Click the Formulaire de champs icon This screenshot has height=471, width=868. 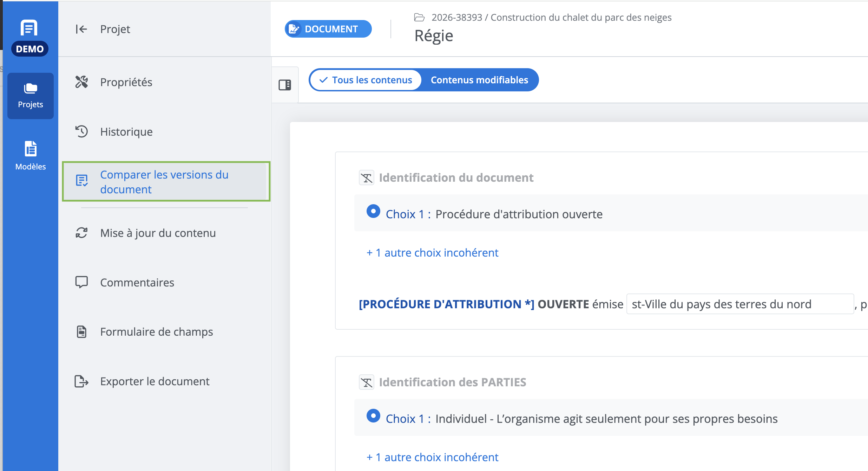click(x=81, y=331)
